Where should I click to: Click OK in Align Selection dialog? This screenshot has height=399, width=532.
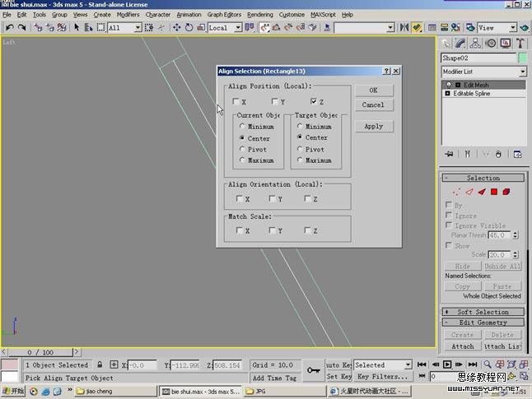tap(374, 90)
